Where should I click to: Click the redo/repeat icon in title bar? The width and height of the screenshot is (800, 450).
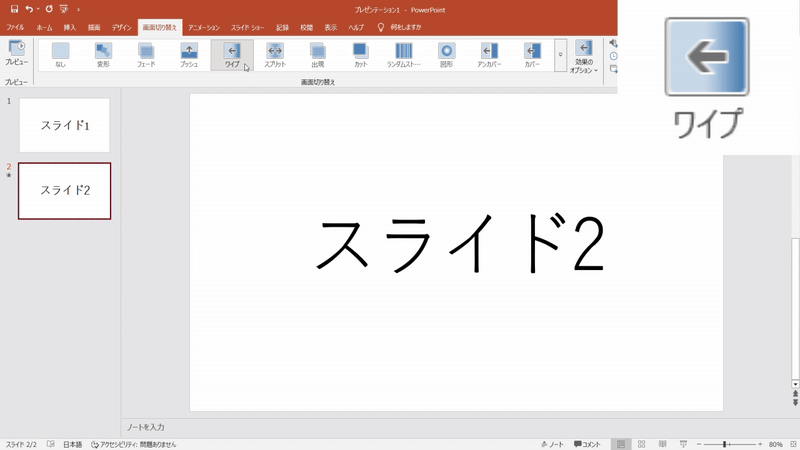point(49,9)
